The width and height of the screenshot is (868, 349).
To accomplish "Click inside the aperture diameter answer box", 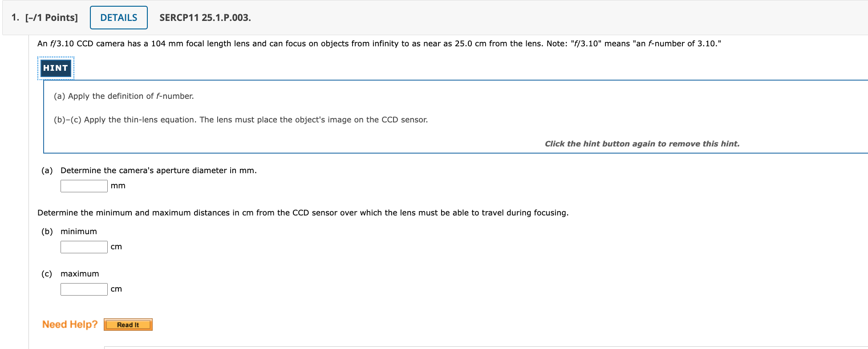I will click(84, 186).
